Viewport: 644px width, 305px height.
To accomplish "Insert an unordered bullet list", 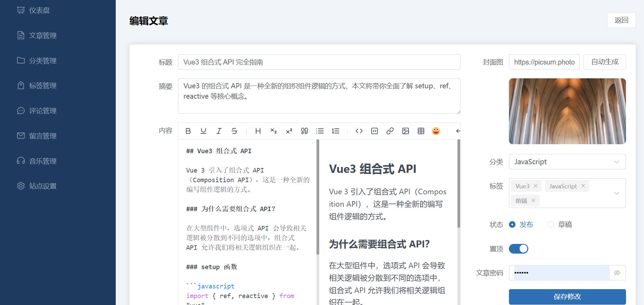I will click(320, 131).
